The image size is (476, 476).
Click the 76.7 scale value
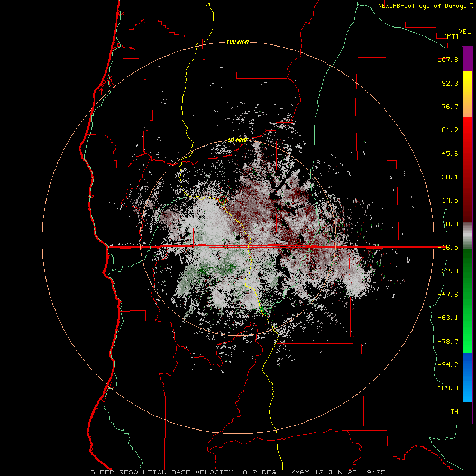(450, 106)
